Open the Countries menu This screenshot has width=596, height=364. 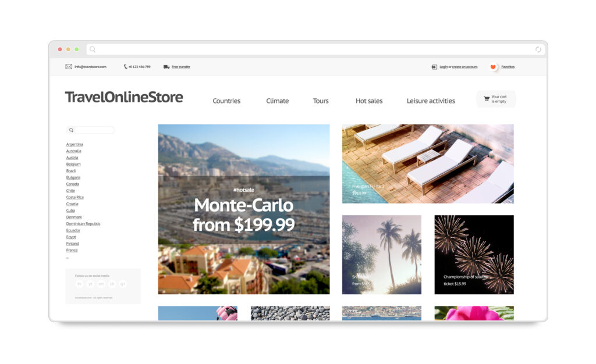(226, 101)
